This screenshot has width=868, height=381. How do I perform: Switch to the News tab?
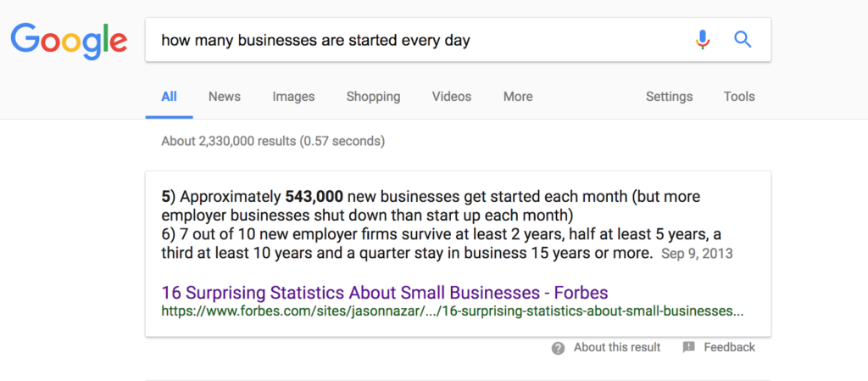pos(224,97)
